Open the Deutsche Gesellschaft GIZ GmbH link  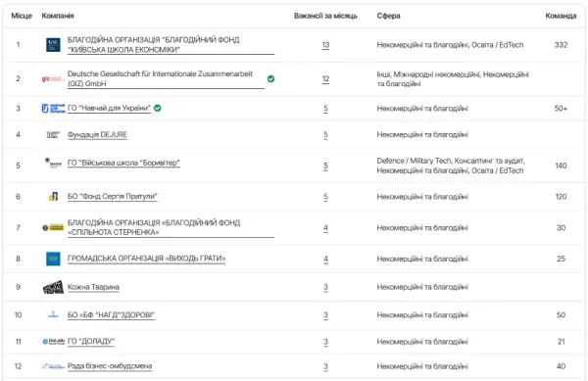coord(166,78)
